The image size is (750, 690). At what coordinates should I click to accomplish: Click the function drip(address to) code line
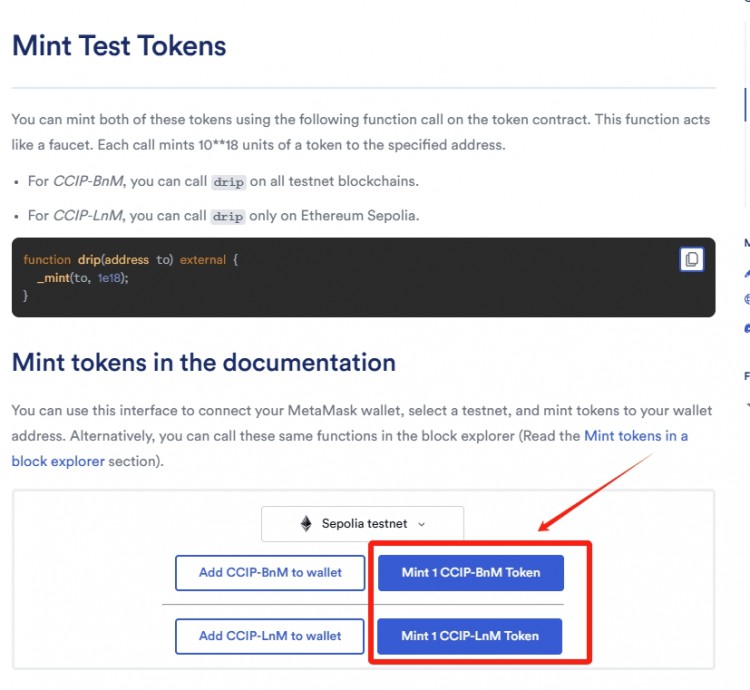click(x=131, y=260)
